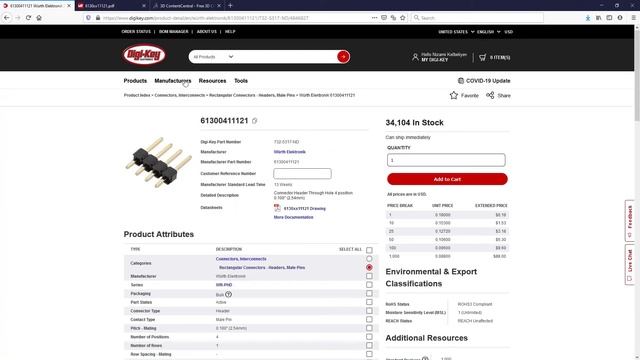Open the BOM Manager link

click(173, 31)
